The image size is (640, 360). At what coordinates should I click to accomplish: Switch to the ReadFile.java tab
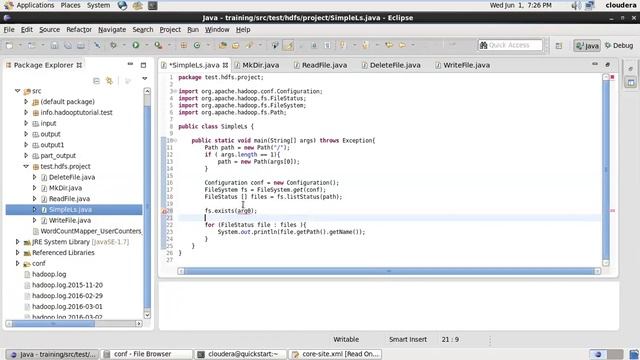[x=320, y=65]
